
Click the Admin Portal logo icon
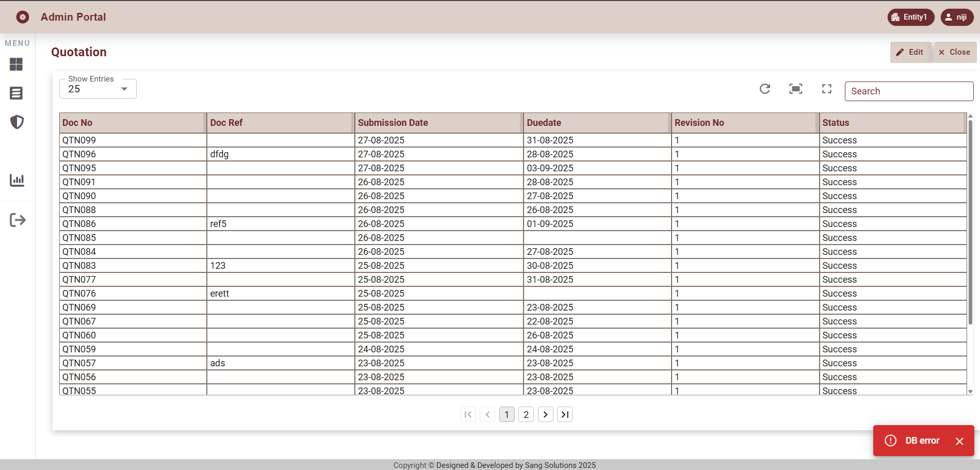point(23,17)
